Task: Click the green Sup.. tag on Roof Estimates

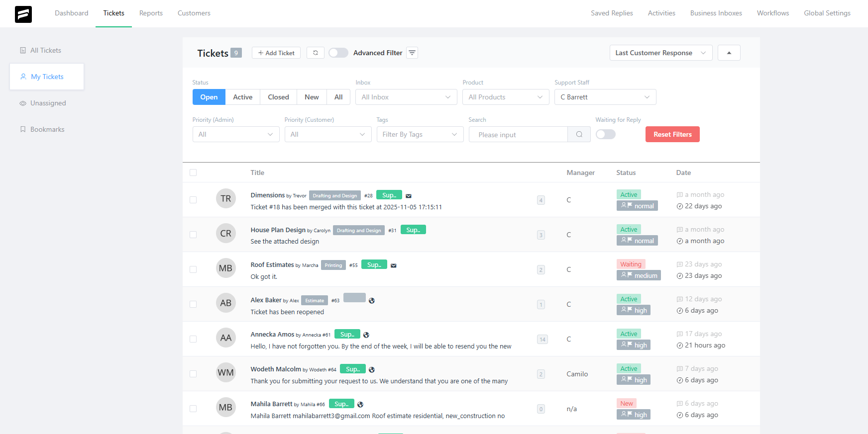Action: (x=374, y=265)
